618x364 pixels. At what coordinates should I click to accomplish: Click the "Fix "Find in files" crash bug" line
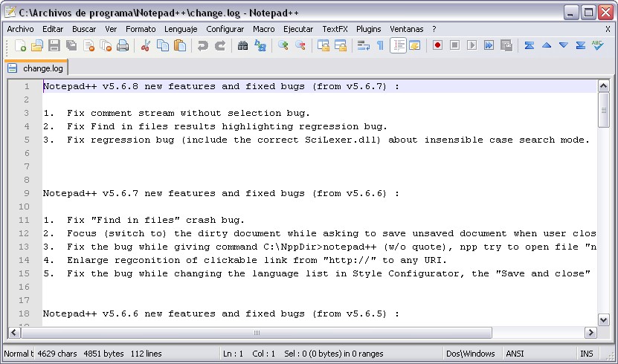tap(144, 220)
